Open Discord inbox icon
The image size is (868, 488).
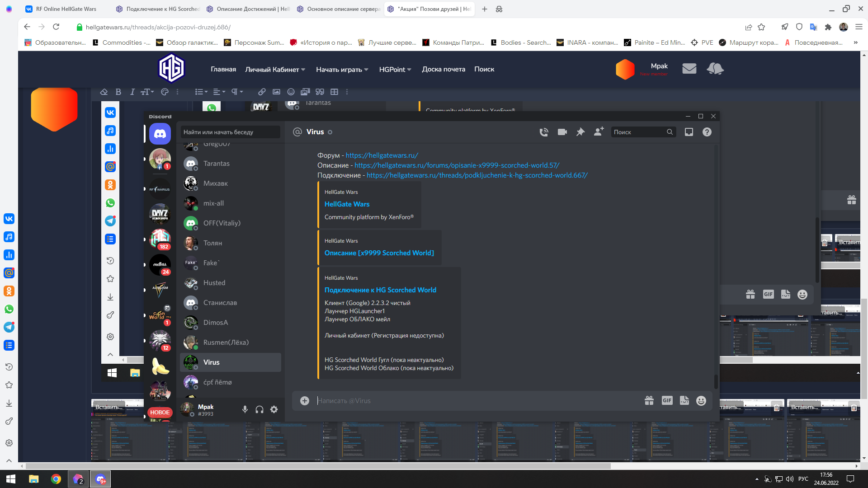point(689,132)
